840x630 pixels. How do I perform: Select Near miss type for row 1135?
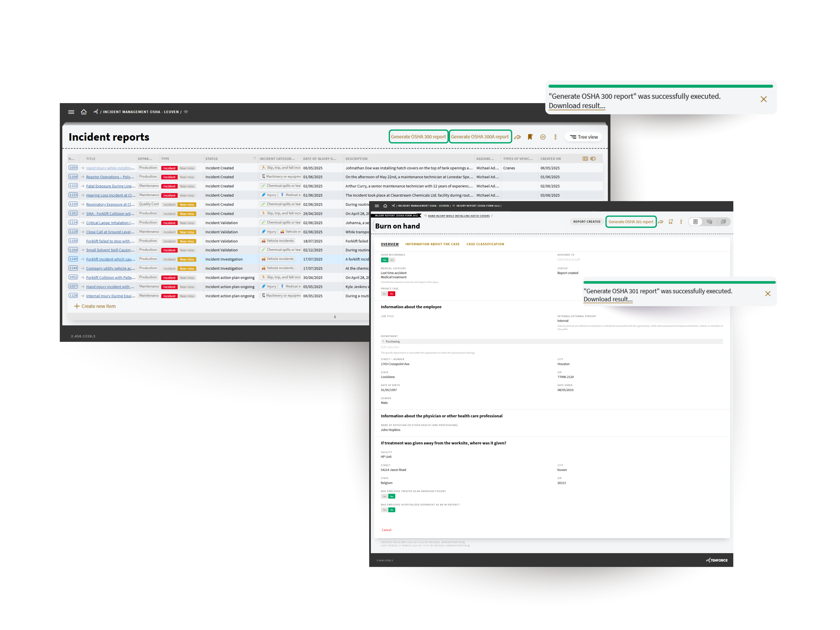tap(187, 205)
